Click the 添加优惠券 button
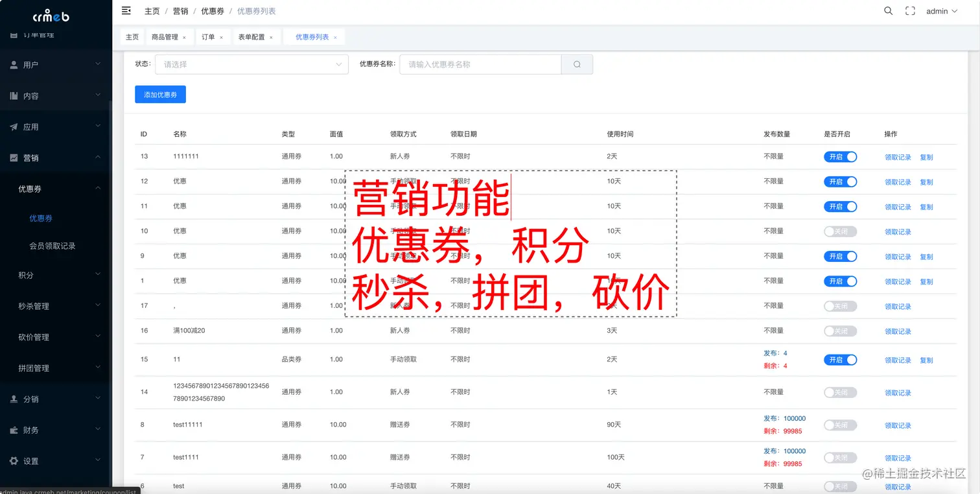The width and height of the screenshot is (980, 494). pyautogui.click(x=160, y=94)
